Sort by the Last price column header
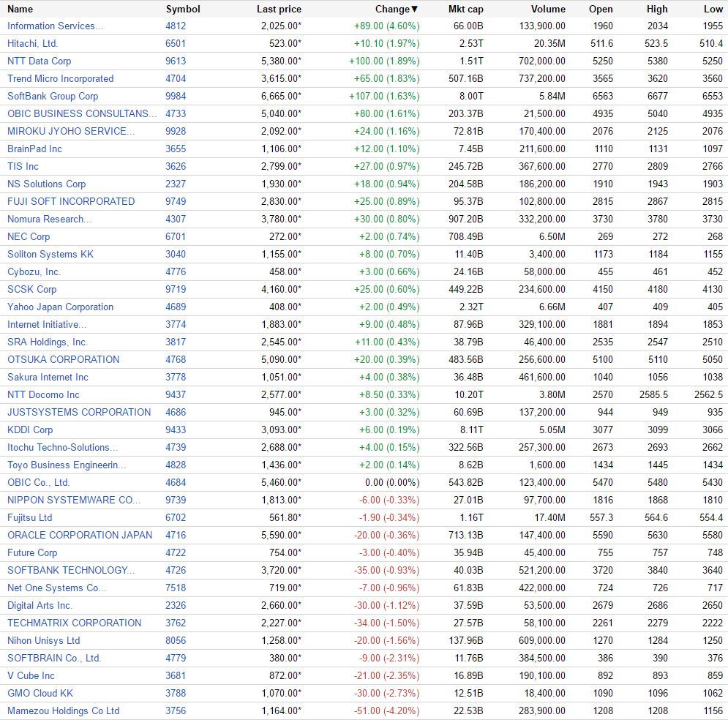 [x=279, y=9]
